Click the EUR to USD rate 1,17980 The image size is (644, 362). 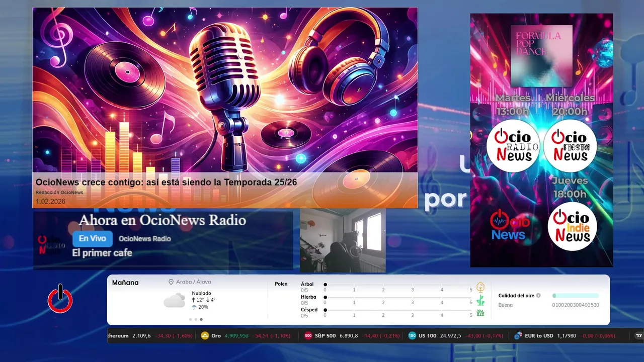tap(567, 336)
